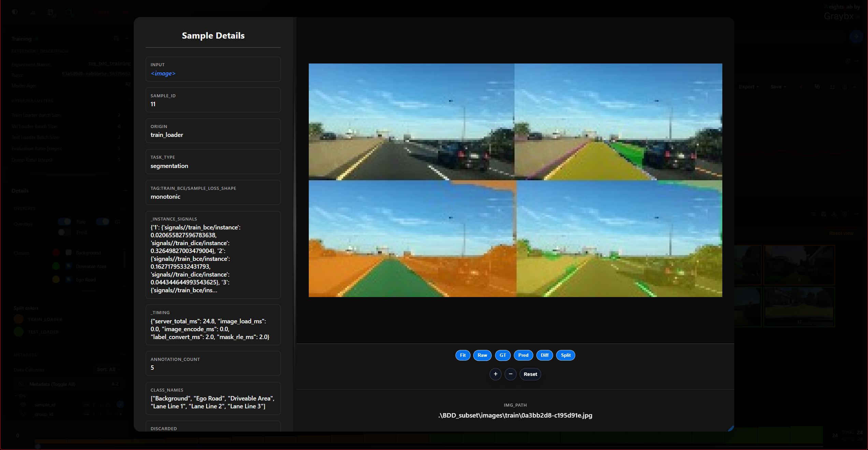
Task: Click the Reset zoom button
Action: (530, 374)
